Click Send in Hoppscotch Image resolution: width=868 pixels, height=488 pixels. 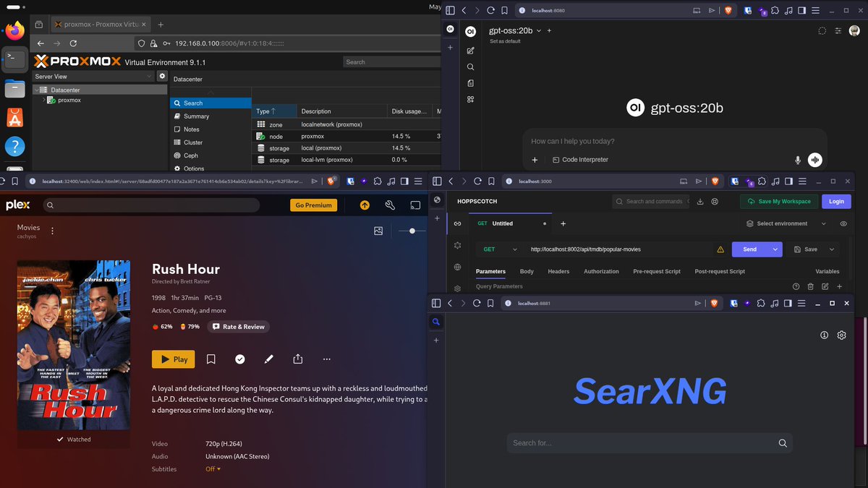tap(750, 249)
